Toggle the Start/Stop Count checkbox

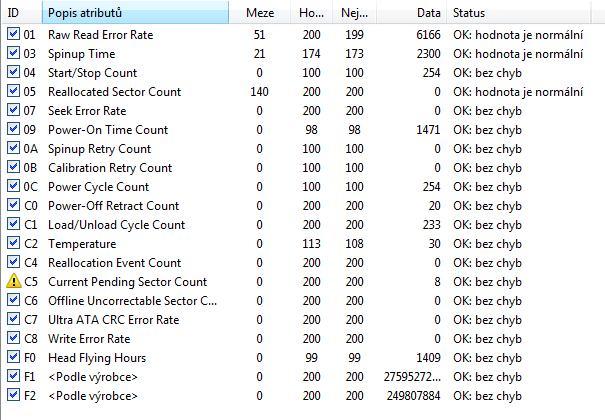13,72
